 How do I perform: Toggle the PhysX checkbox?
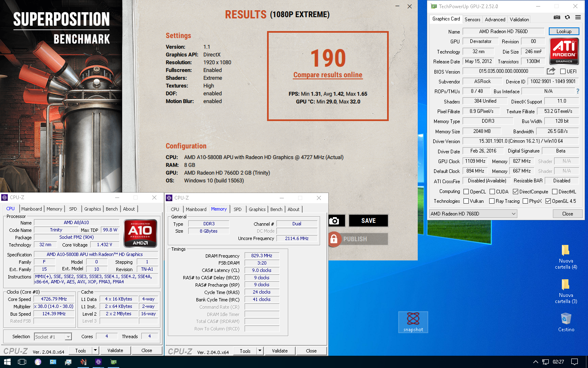525,201
